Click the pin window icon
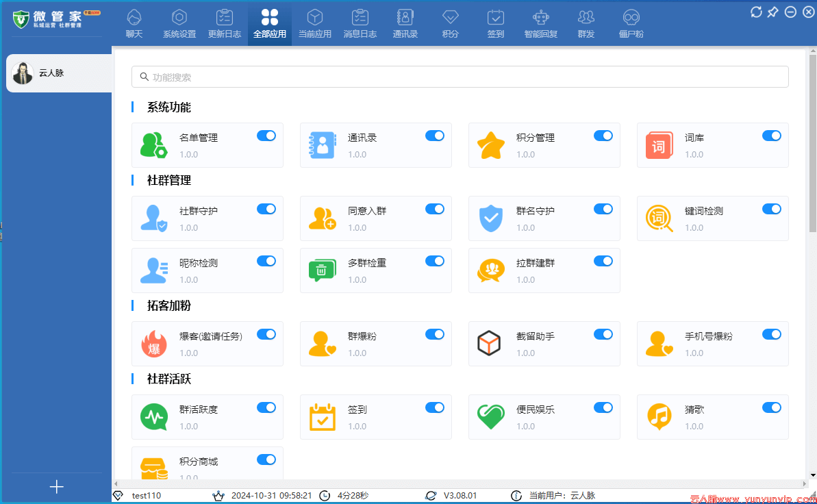 tap(773, 12)
